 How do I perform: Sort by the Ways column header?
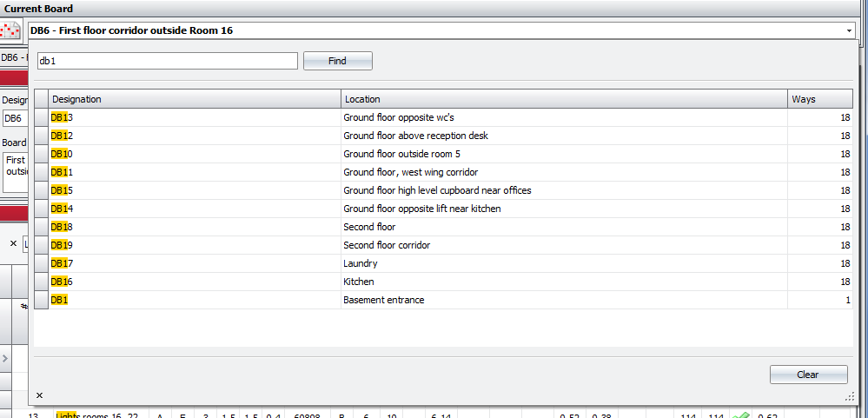(819, 99)
